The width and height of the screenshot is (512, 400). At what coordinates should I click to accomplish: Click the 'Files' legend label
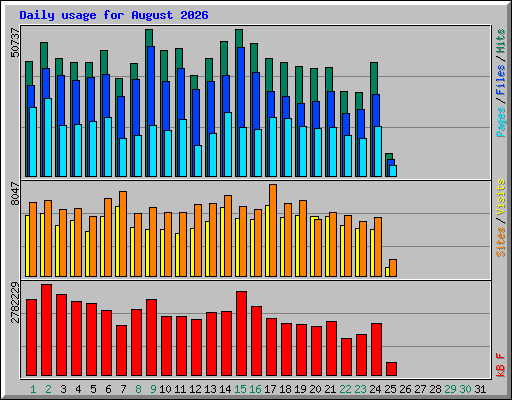(500, 80)
